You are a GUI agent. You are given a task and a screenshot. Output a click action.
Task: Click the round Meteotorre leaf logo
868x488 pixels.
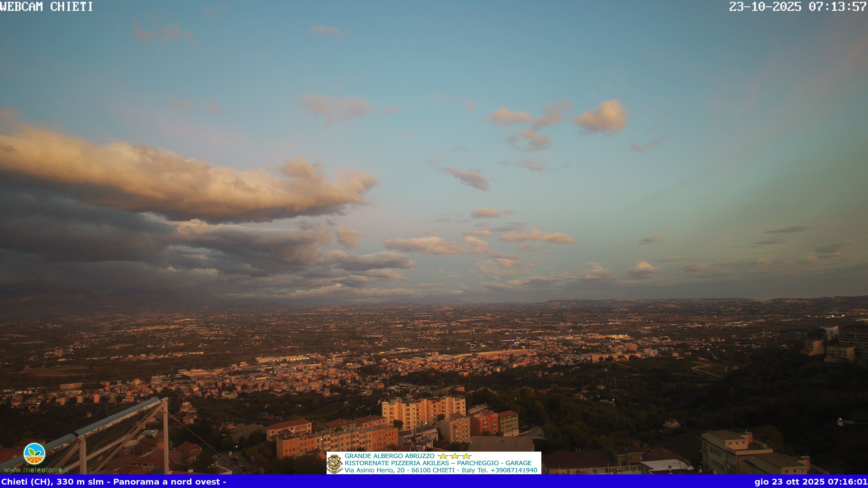pos(34,454)
